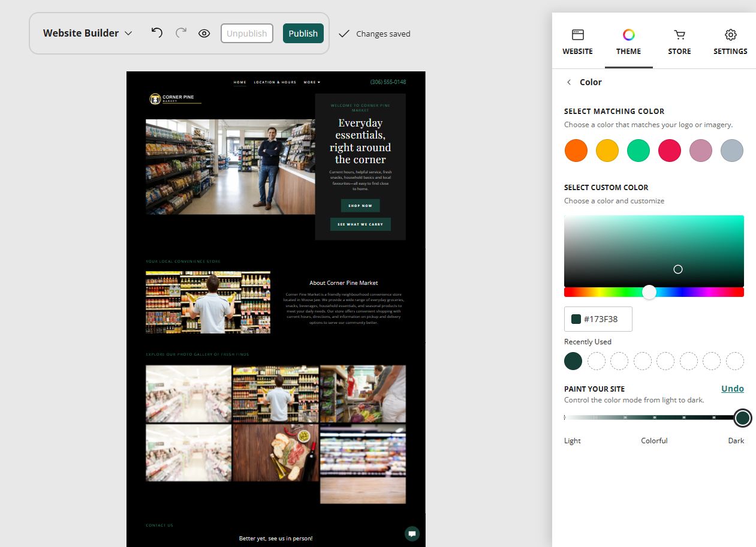The image size is (756, 547).
Task: Select the green matching color swatch
Action: coord(638,151)
